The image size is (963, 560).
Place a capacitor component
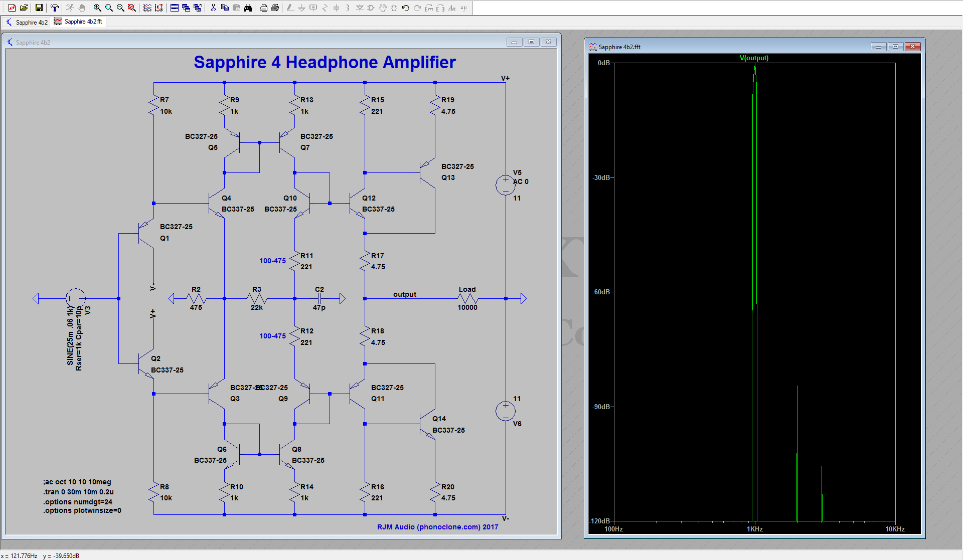[336, 8]
